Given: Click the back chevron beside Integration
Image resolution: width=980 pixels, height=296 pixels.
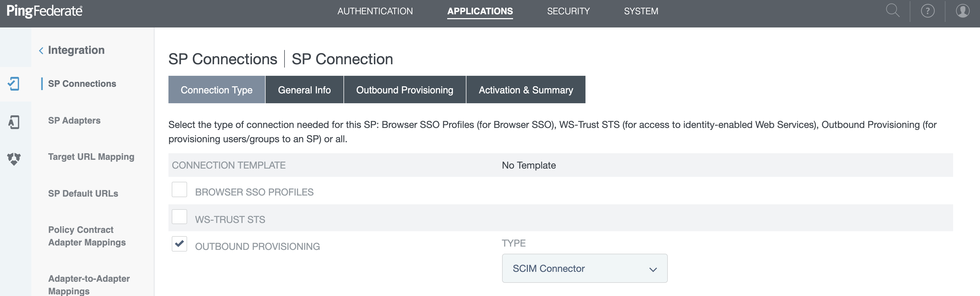Looking at the screenshot, I should coord(41,51).
